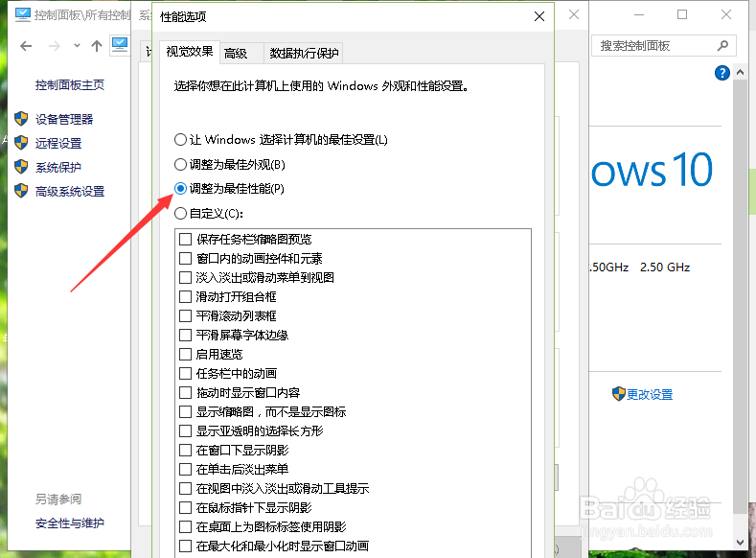Click the blue help question mark icon
Image resolution: width=756 pixels, height=558 pixels.
point(722,73)
